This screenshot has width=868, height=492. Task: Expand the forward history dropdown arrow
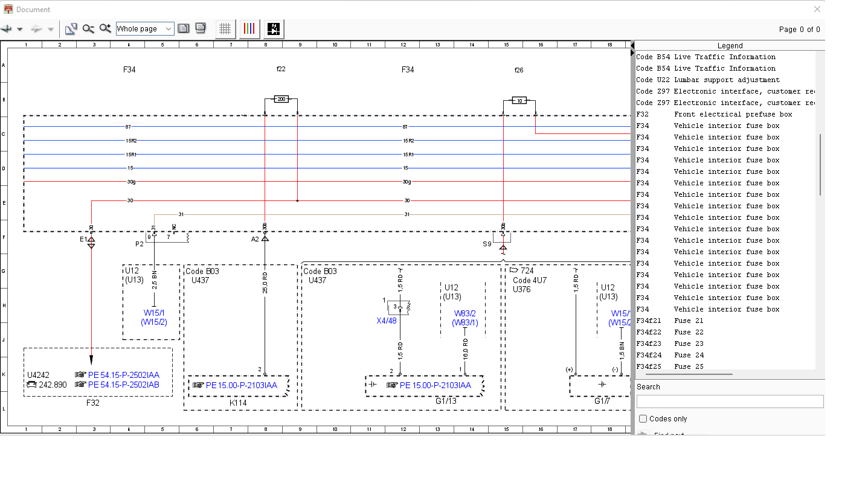(x=51, y=29)
